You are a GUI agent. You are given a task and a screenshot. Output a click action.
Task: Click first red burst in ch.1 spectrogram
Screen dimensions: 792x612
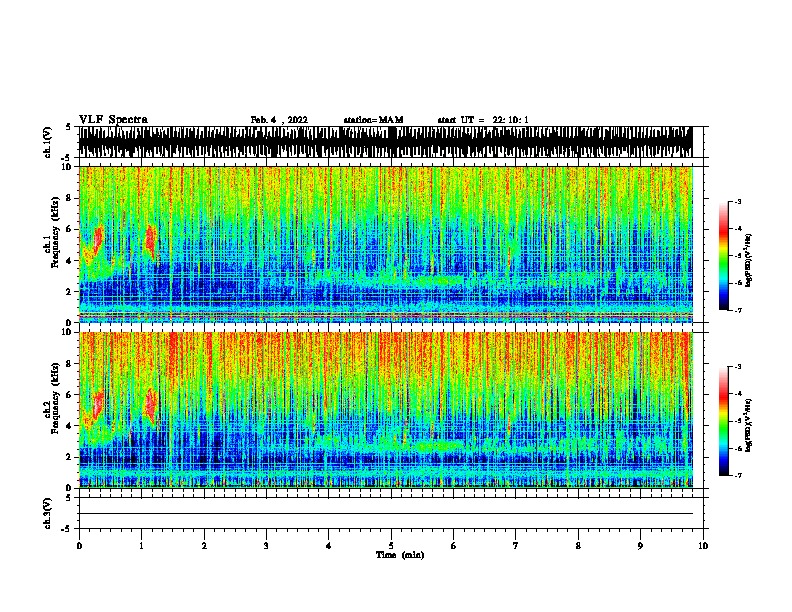[x=97, y=239]
